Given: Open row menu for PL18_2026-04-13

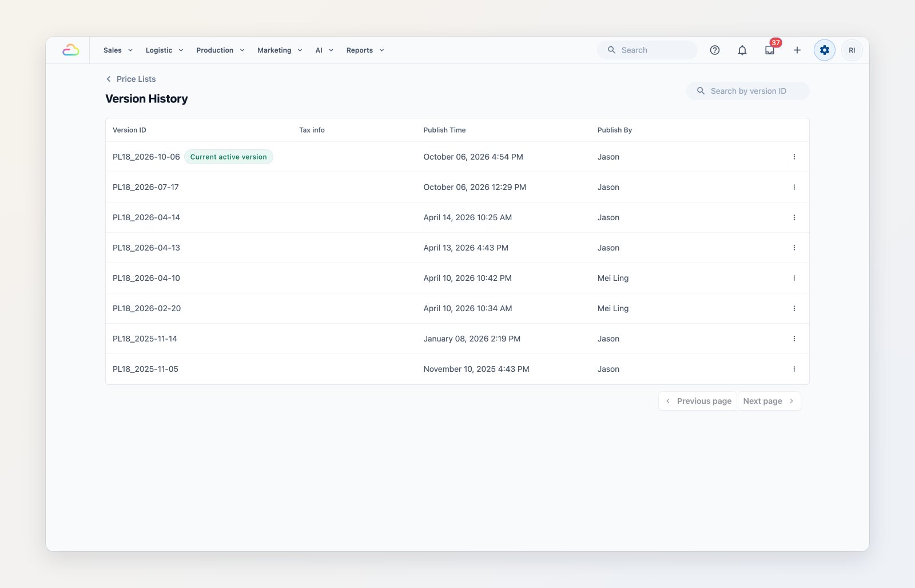Looking at the screenshot, I should 794,248.
